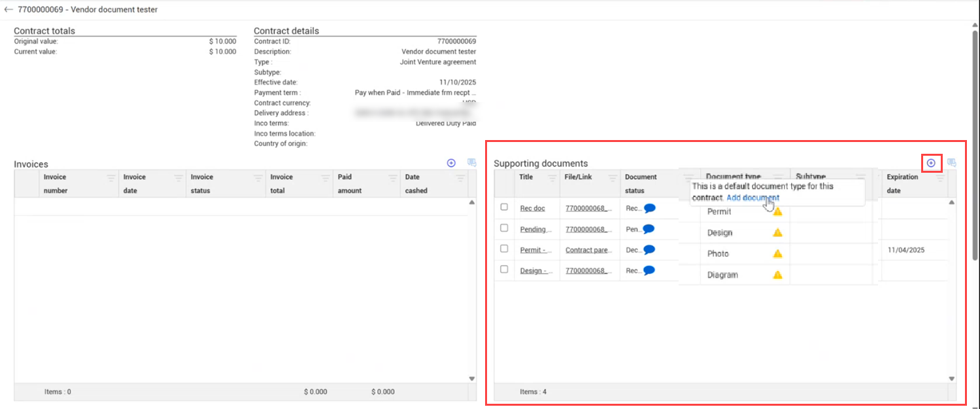The height and width of the screenshot is (409, 980).
Task: Check the Design document row checkbox
Action: [504, 269]
